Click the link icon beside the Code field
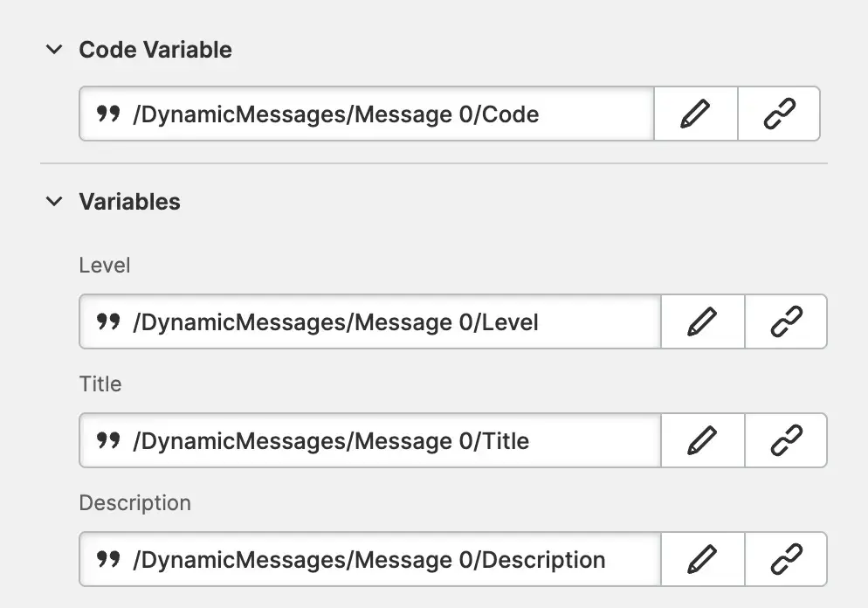The height and width of the screenshot is (608, 868). tap(779, 114)
